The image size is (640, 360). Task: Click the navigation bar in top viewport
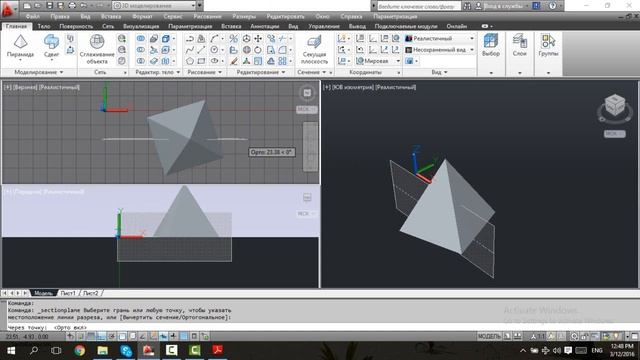[x=310, y=147]
